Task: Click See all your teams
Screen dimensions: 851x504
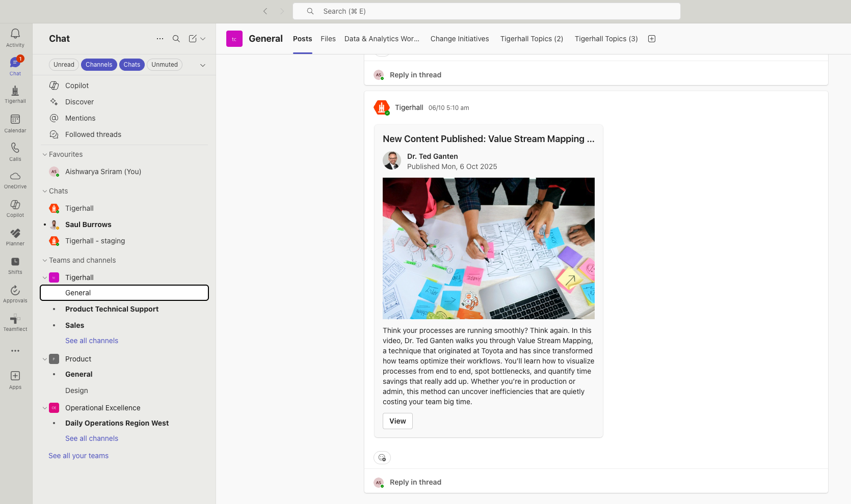Action: pyautogui.click(x=78, y=456)
